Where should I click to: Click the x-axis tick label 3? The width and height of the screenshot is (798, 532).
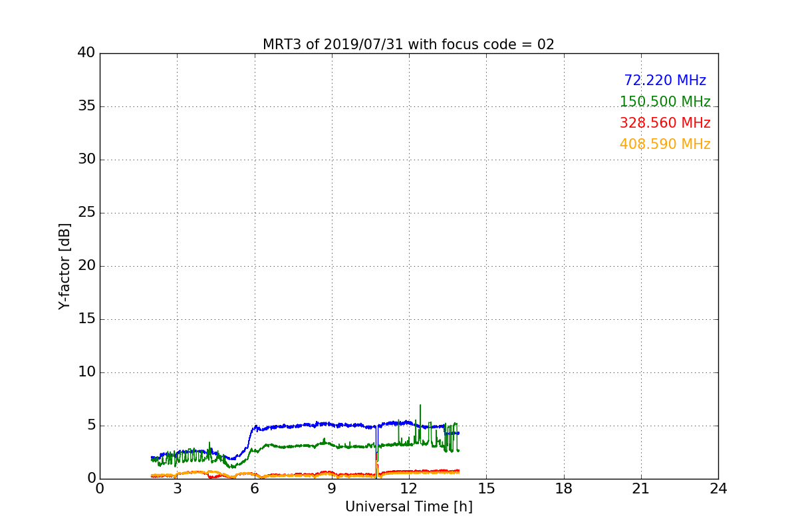177,489
